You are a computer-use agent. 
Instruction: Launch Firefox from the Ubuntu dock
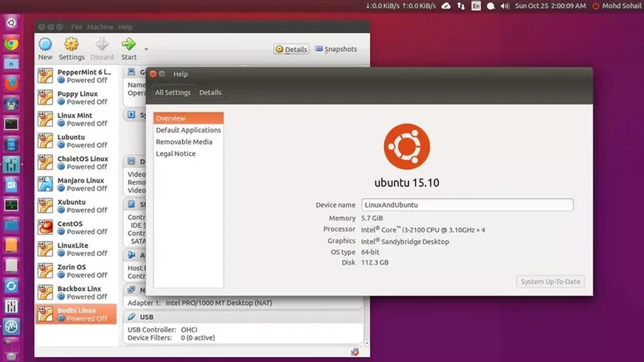click(11, 83)
